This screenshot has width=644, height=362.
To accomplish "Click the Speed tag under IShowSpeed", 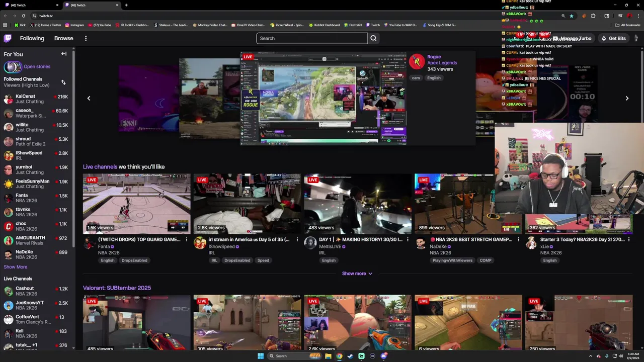I will [x=263, y=260].
